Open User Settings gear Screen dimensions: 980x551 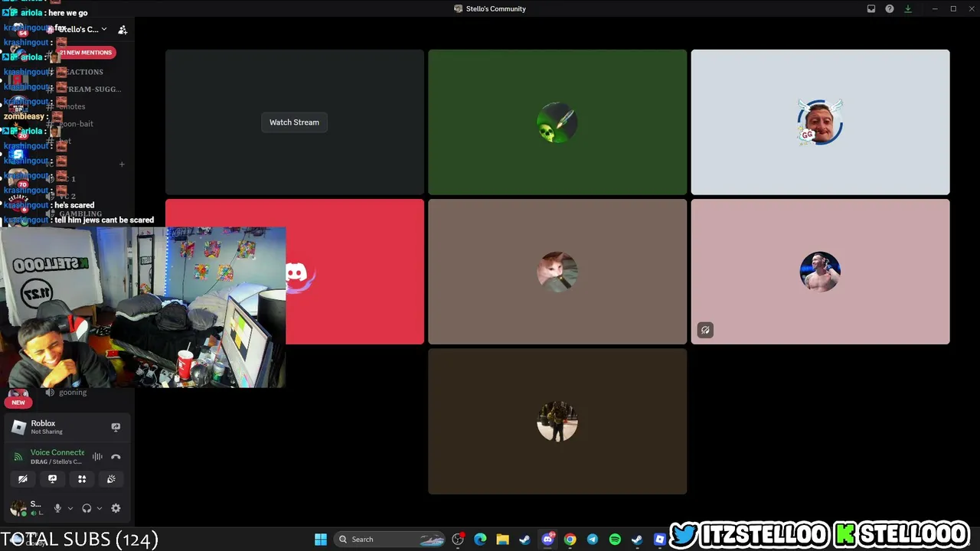coord(116,508)
